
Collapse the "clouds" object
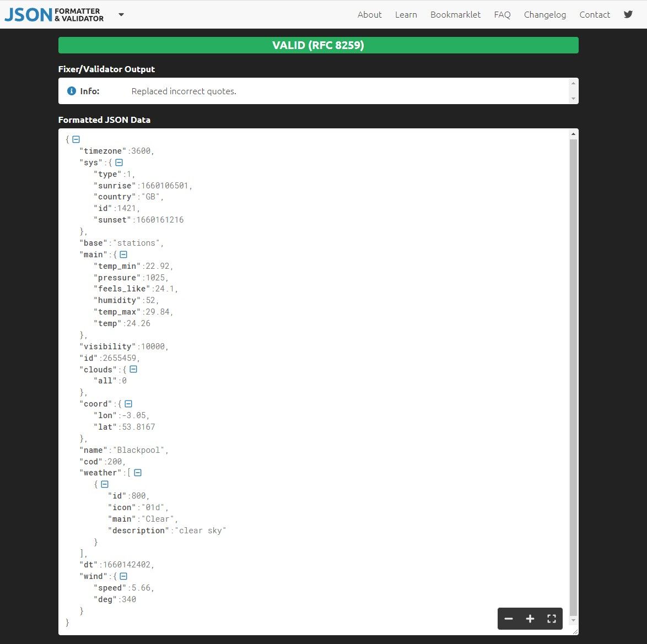(x=132, y=369)
